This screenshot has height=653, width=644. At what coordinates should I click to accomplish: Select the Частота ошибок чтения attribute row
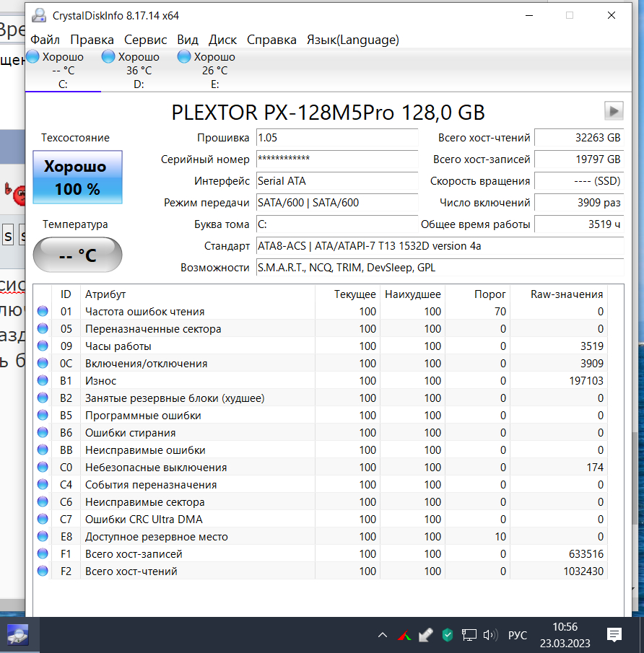coord(320,311)
